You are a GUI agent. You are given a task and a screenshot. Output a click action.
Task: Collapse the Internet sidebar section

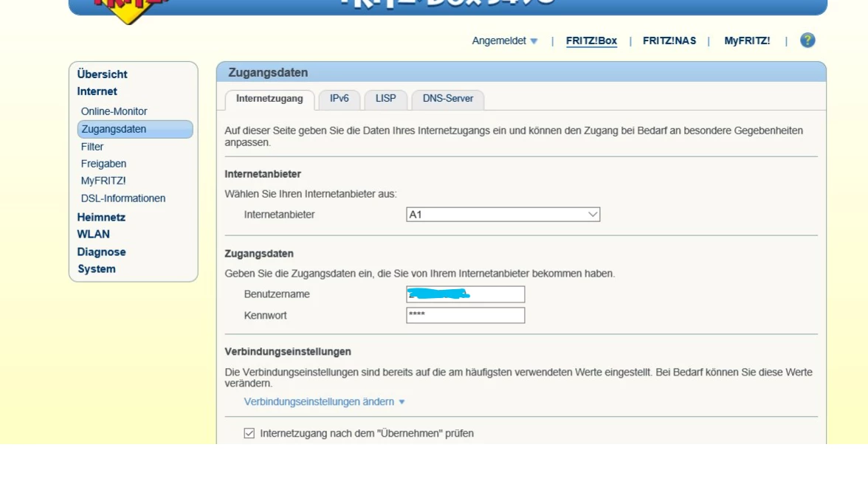click(x=97, y=91)
